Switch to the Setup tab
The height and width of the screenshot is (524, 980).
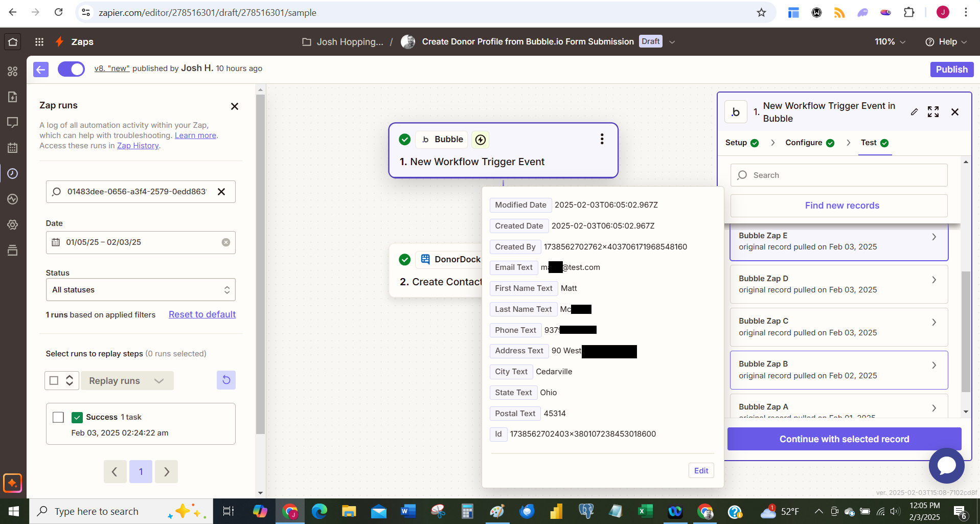pos(742,143)
